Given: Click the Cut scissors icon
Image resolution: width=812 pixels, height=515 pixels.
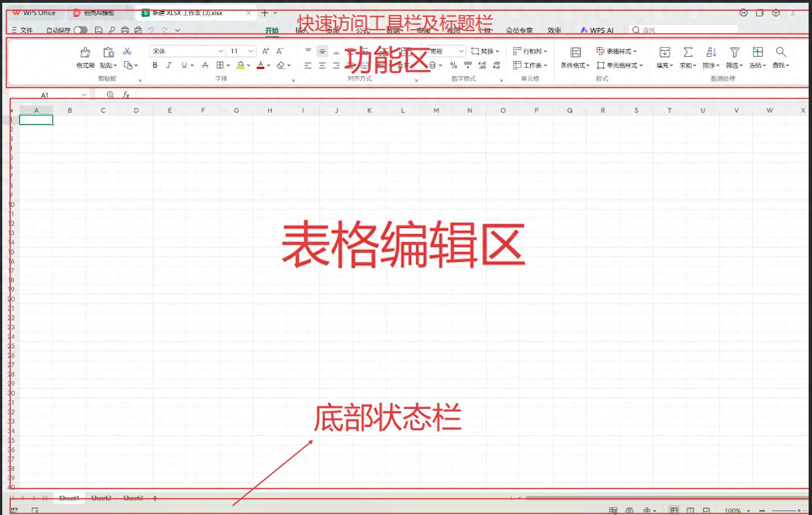Looking at the screenshot, I should 127,51.
